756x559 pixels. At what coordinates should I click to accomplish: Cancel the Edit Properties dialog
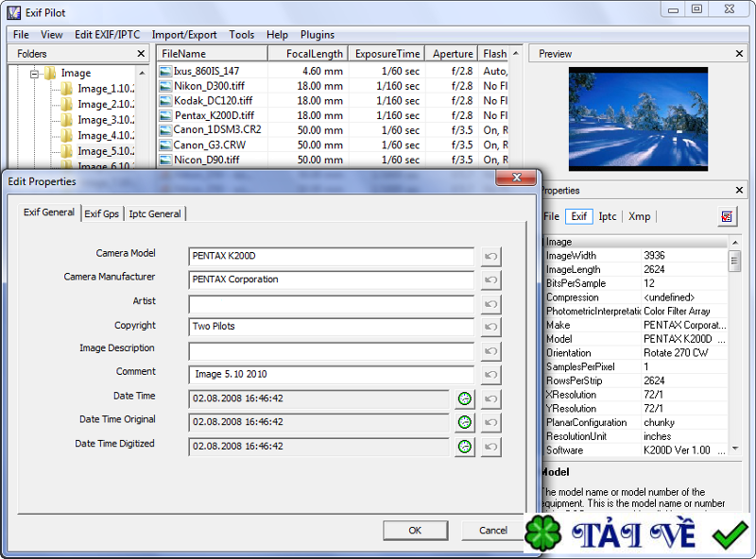pyautogui.click(x=492, y=531)
